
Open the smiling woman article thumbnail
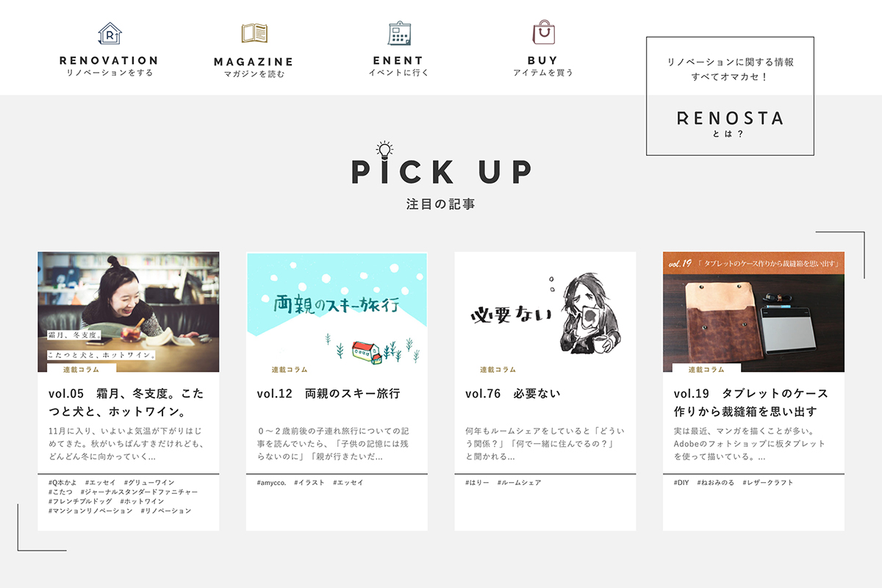129,312
